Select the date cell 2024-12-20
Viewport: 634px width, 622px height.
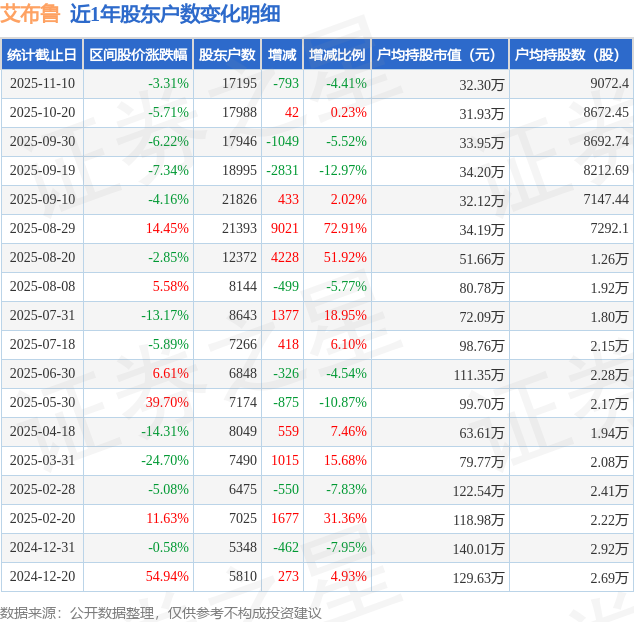[42, 576]
